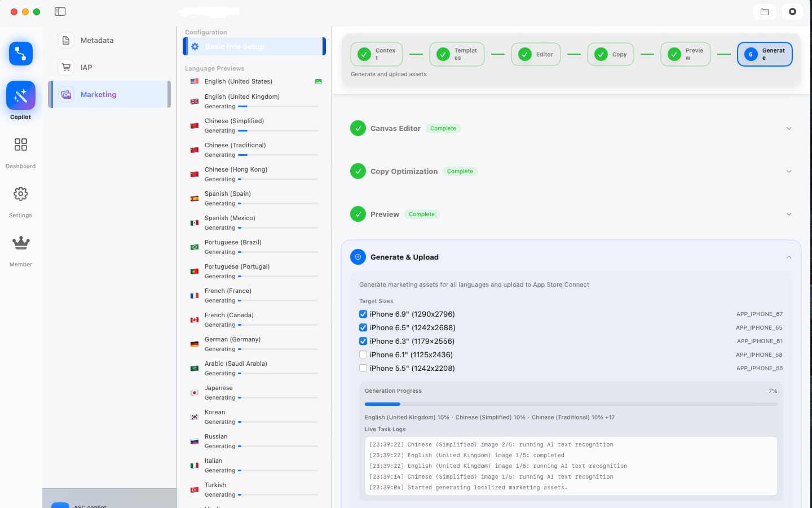Click the folder icon in the title bar
Viewport: 812px width, 508px height.
(765, 11)
